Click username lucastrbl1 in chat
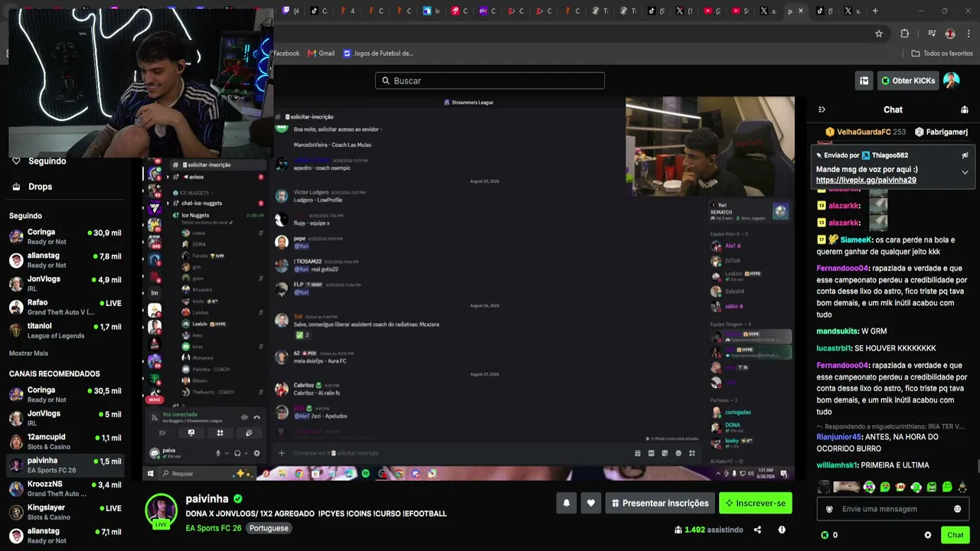980x551 pixels. coord(835,348)
